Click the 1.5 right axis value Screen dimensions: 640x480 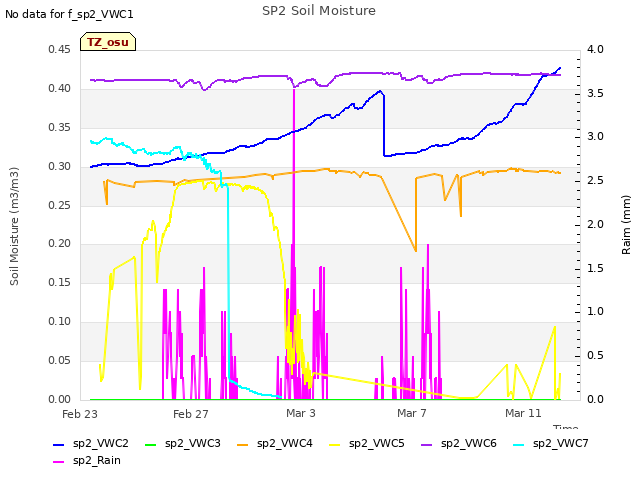[595, 268]
